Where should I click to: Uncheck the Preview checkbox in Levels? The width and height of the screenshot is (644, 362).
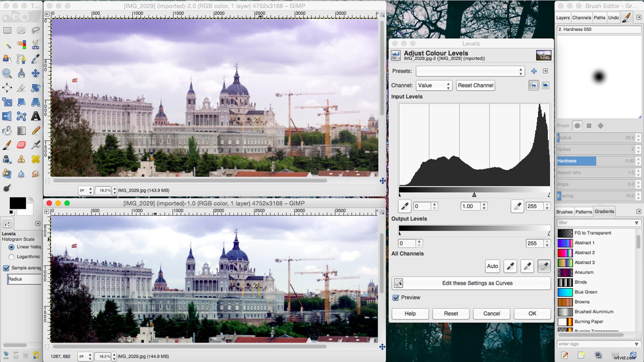tap(395, 297)
